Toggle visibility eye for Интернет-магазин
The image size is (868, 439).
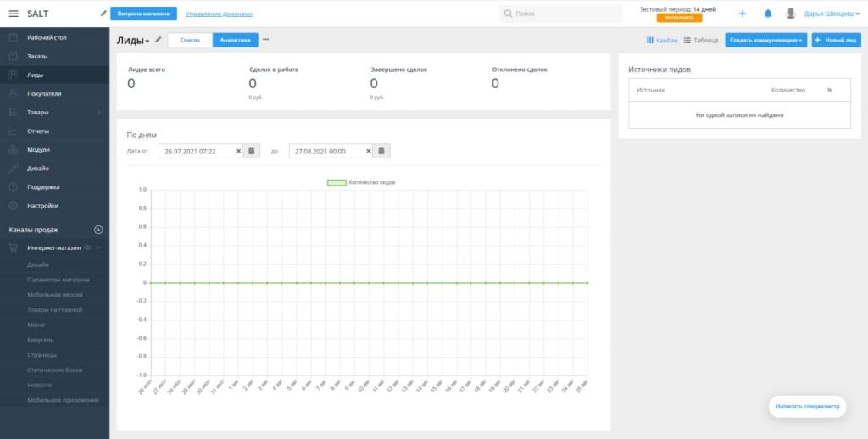pos(88,248)
